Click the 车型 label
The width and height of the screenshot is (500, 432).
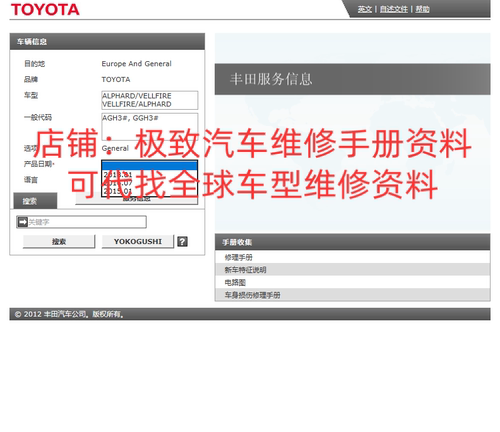tap(31, 95)
